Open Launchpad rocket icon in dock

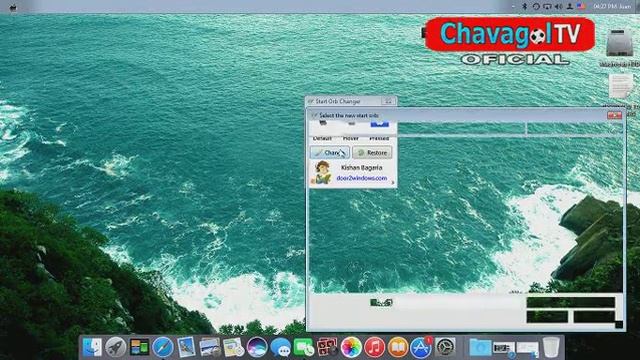coord(116,347)
